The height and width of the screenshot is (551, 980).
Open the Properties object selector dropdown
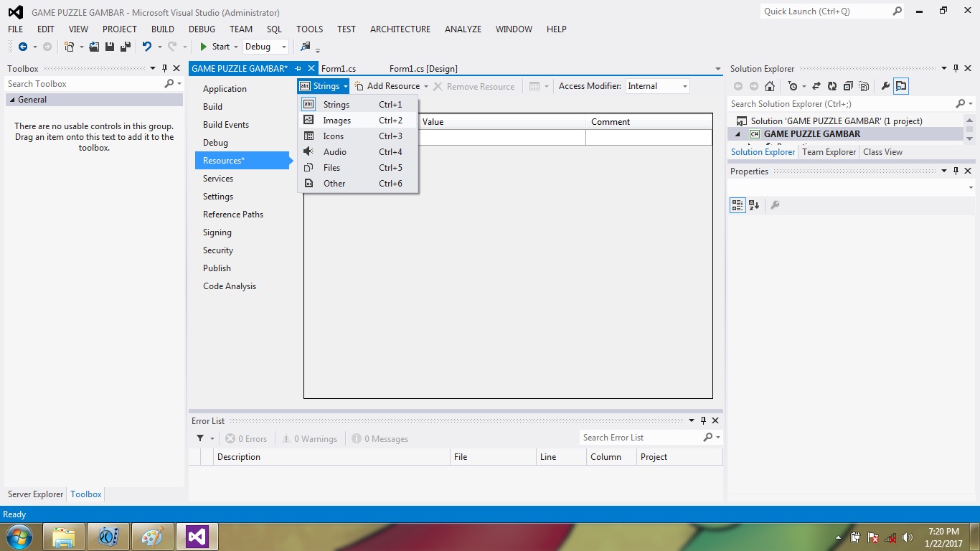[970, 187]
